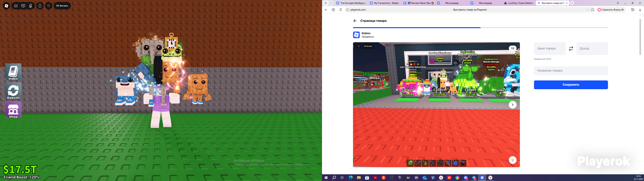Open Task View on the taskbar
This screenshot has height=181, width=644.
coord(342,178)
